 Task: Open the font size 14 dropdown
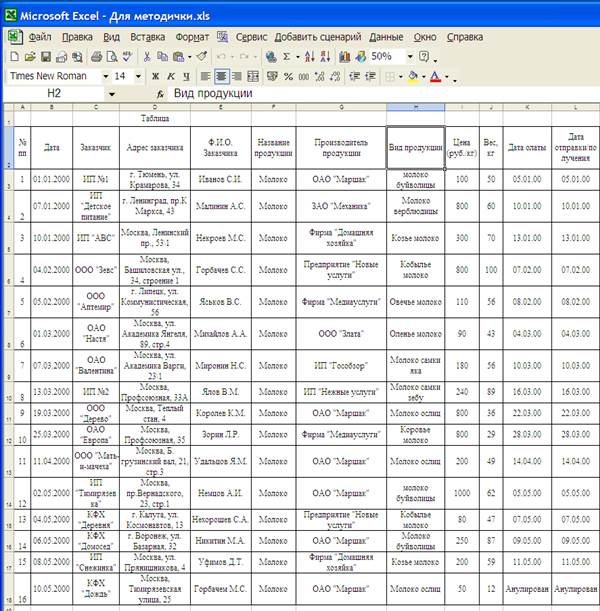(x=138, y=76)
